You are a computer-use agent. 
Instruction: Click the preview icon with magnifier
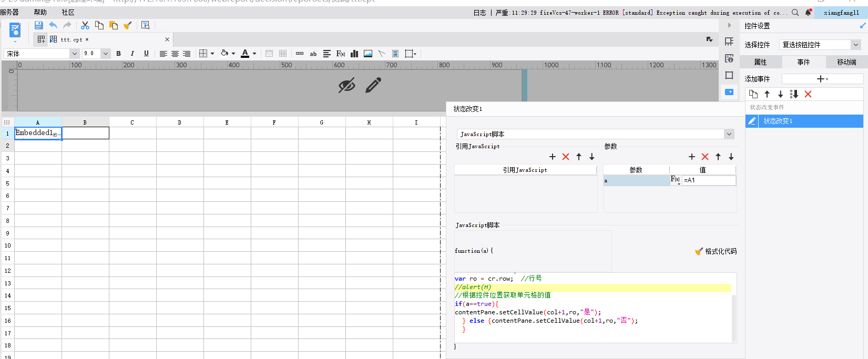pos(146,25)
